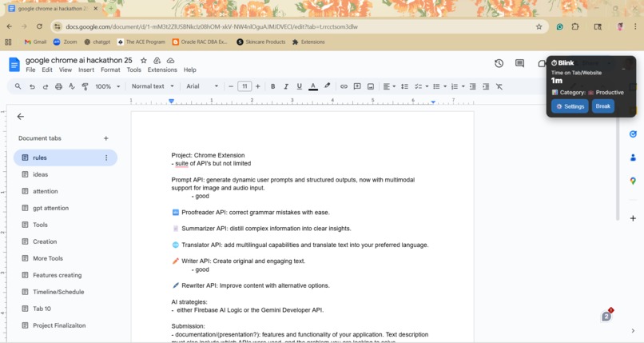The width and height of the screenshot is (644, 343).
Task: Open the 100% zoom dropdown
Action: click(108, 86)
